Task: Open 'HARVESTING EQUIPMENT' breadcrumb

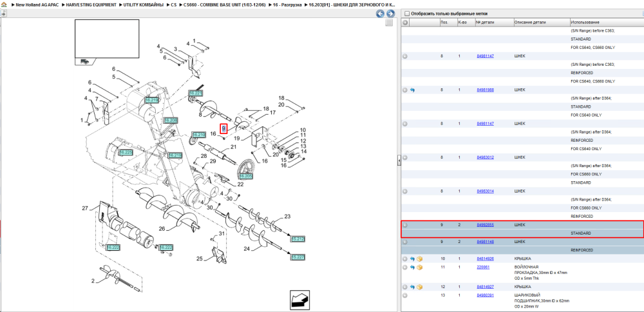Action: (91, 5)
